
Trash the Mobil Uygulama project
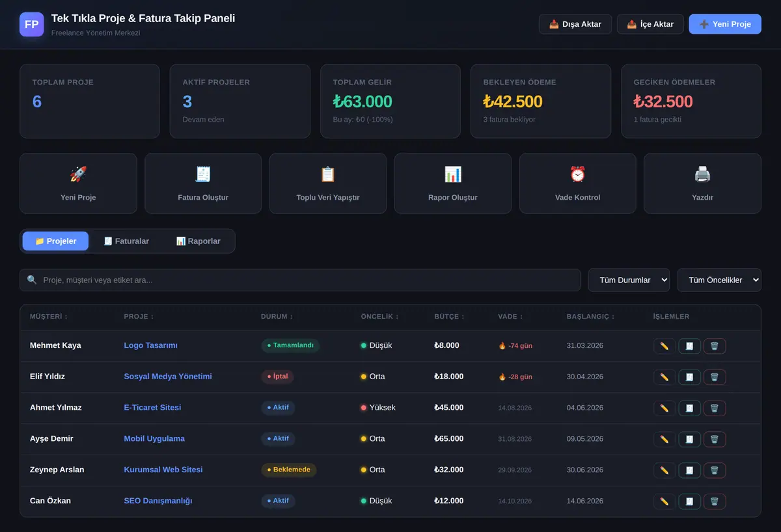[x=715, y=439]
